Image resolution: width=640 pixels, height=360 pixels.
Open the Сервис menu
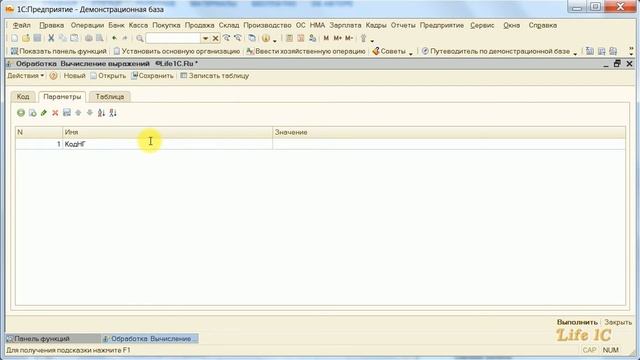(x=482, y=25)
